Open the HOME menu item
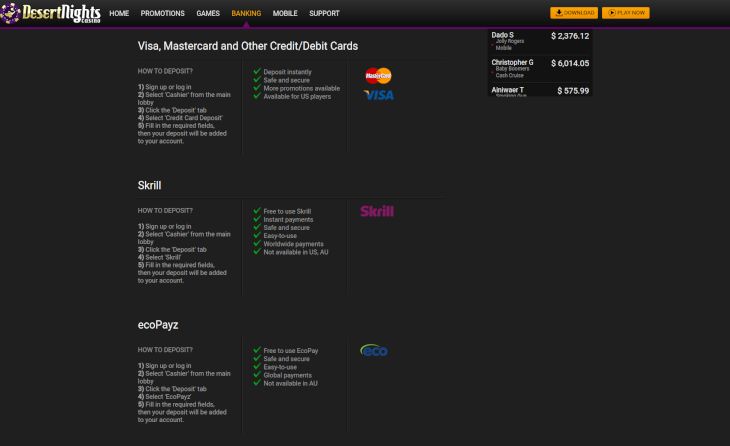 click(119, 14)
